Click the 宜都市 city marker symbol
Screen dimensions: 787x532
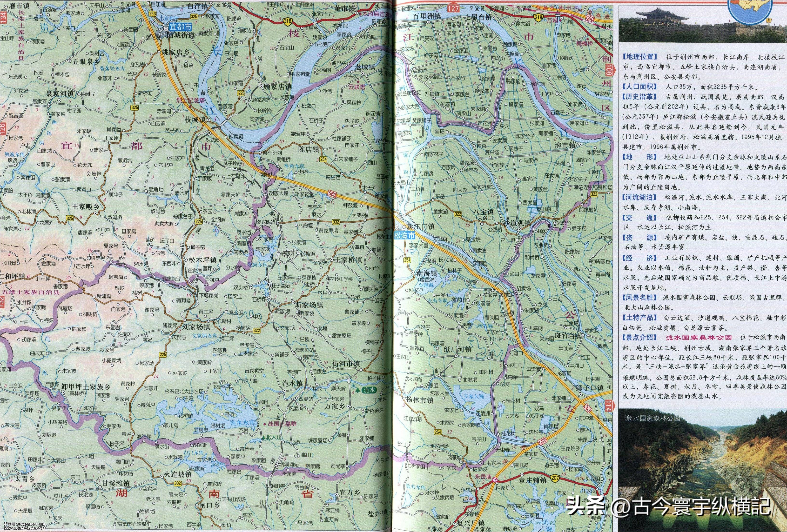tap(166, 29)
